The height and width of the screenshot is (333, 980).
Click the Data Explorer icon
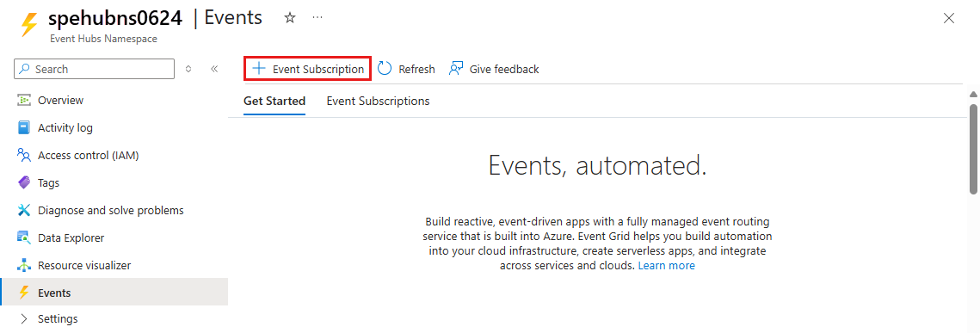[x=24, y=238]
